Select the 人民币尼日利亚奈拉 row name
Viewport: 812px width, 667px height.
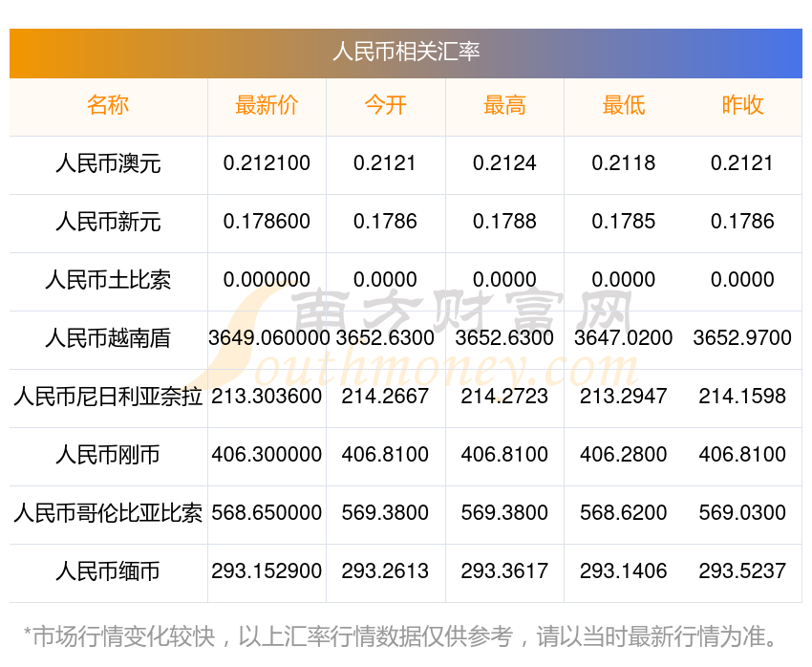click(x=108, y=397)
